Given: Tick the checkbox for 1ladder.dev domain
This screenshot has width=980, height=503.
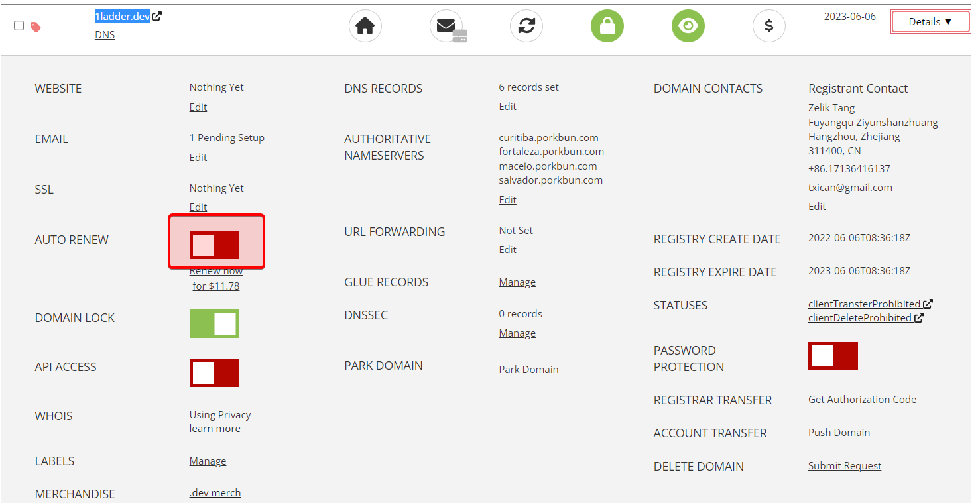Looking at the screenshot, I should 19,26.
